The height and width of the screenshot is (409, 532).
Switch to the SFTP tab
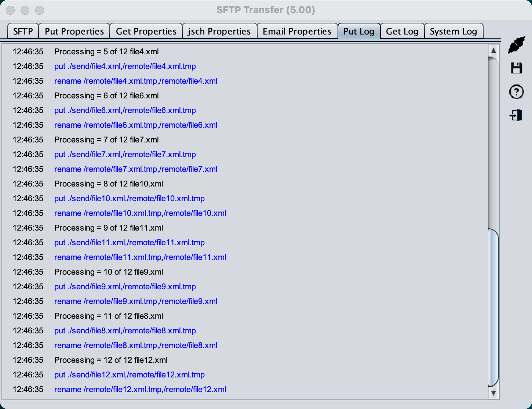(23, 32)
